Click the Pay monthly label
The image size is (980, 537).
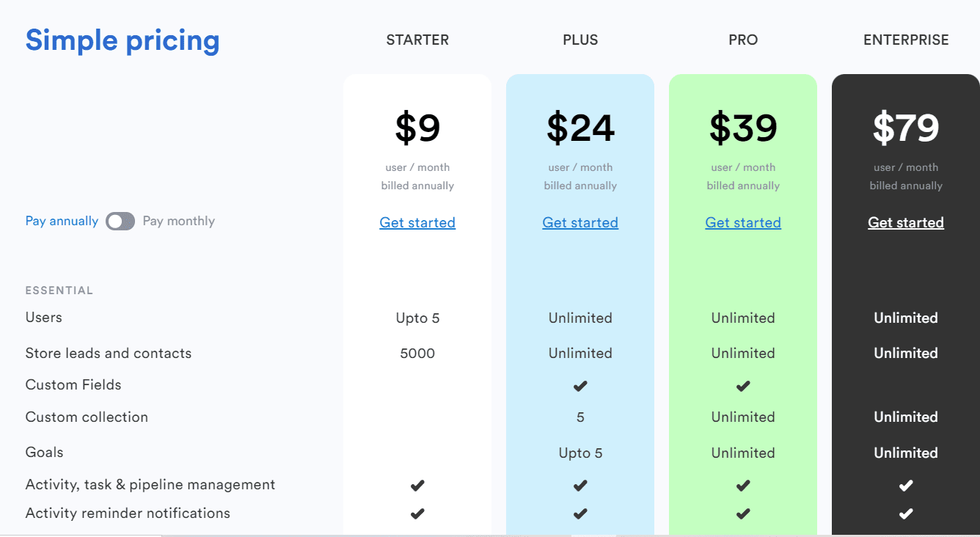coord(178,220)
